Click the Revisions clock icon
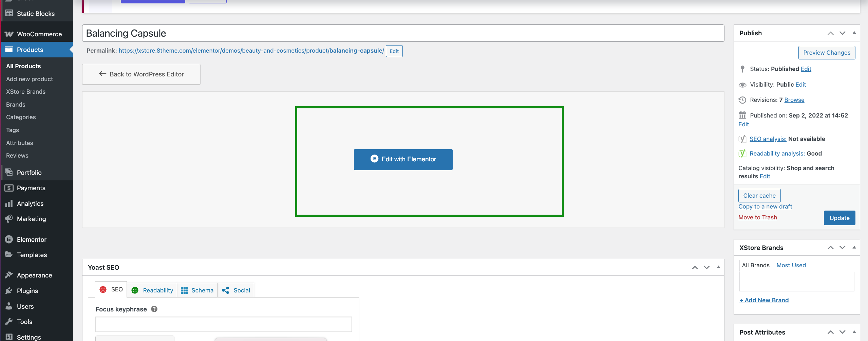 [742, 100]
